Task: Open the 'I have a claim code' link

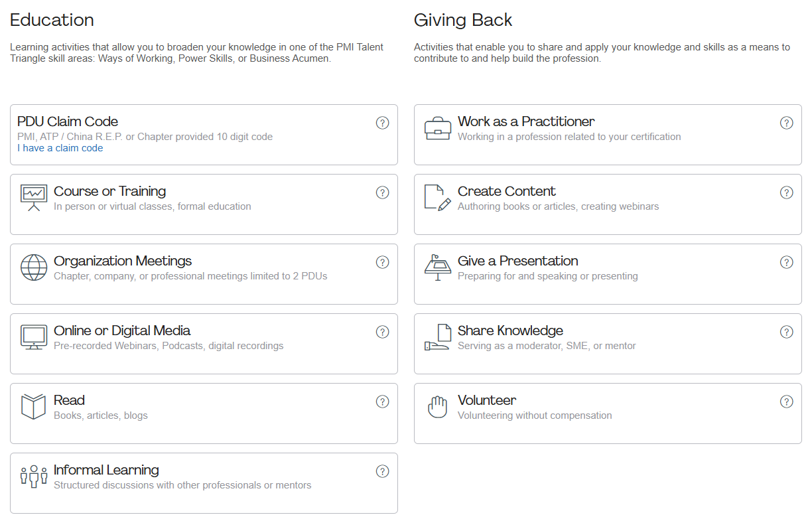Action: (x=60, y=148)
